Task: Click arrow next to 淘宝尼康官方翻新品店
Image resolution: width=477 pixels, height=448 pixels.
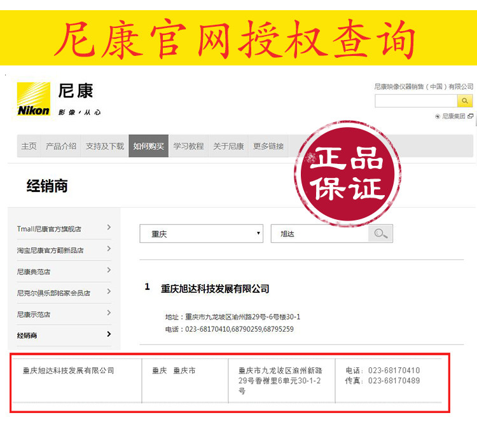Action: 109,248
